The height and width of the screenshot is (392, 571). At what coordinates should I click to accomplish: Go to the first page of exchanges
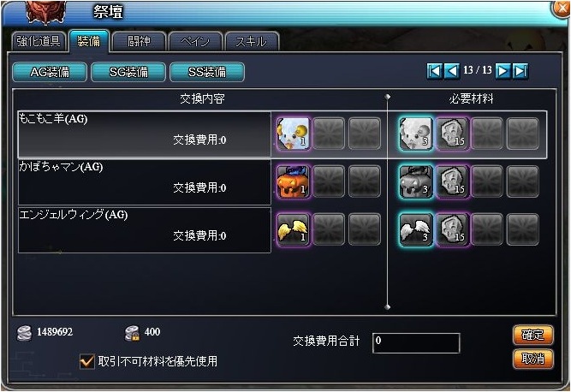(434, 70)
